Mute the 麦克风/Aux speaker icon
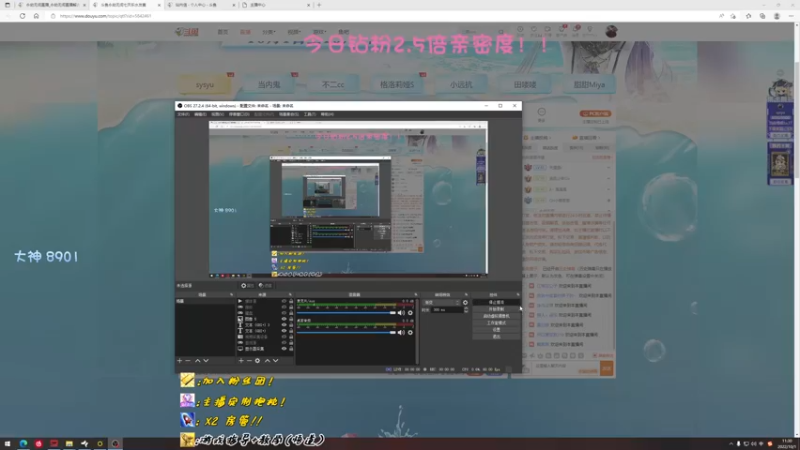 click(x=401, y=313)
